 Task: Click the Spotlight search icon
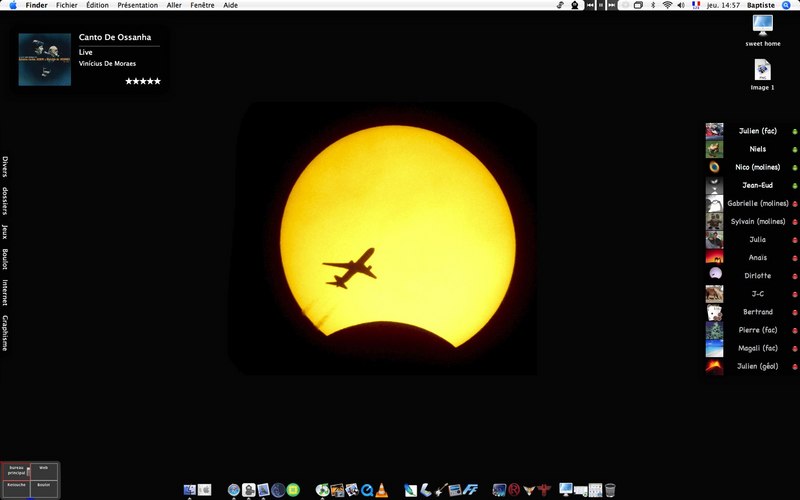(786, 5)
